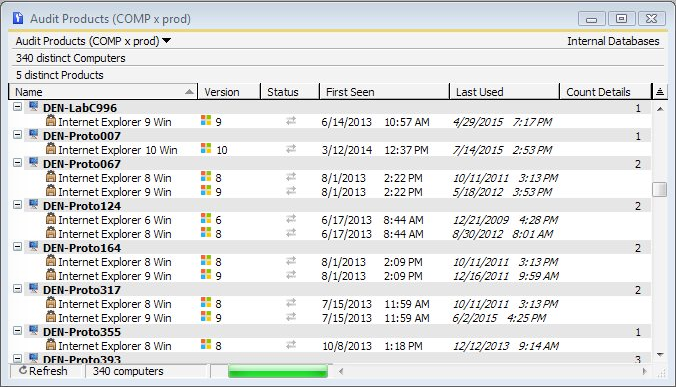Click the document icon in the title bar
The image size is (676, 387).
(x=18, y=18)
